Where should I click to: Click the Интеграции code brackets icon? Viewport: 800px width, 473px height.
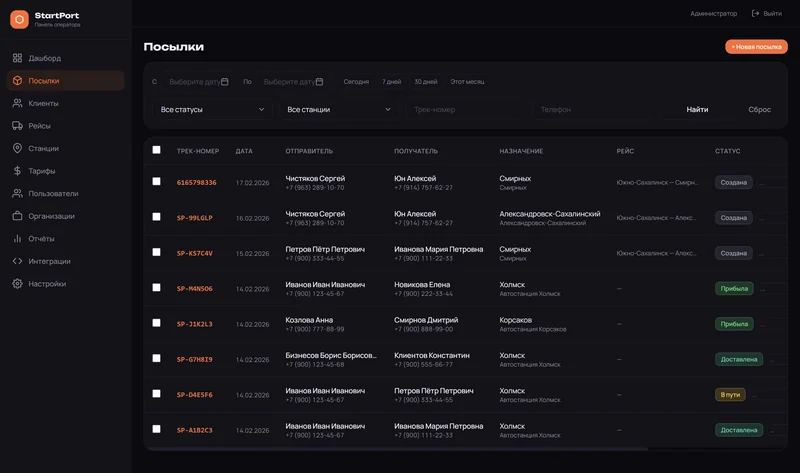coord(17,261)
